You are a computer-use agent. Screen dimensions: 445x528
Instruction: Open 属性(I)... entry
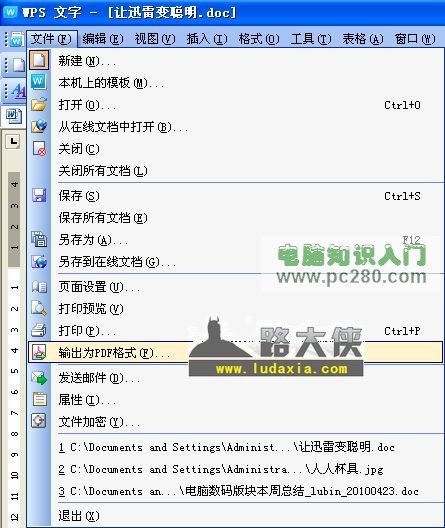pos(236,400)
